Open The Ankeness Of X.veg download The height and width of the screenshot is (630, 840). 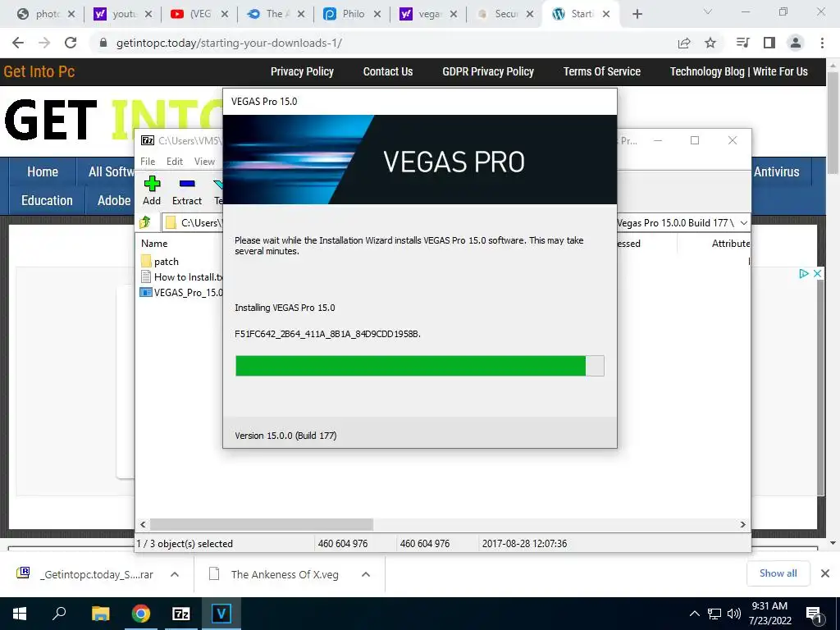coord(274,574)
